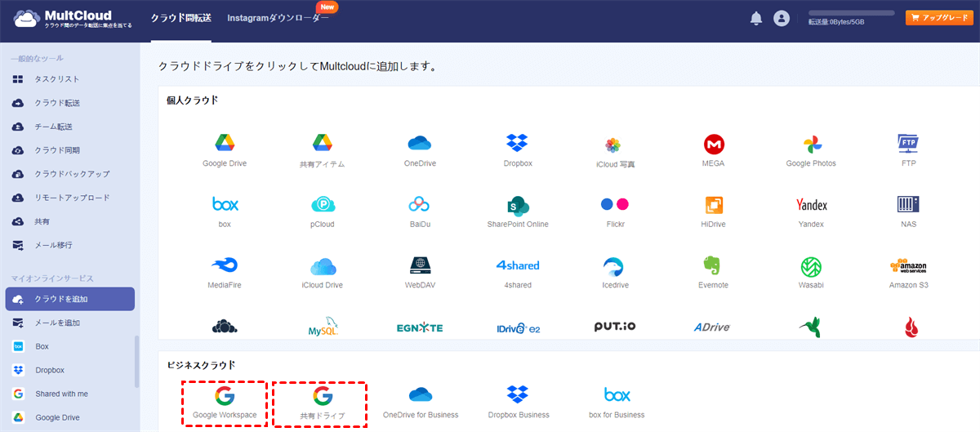Open Instagramダウンローダー tab
The height and width of the screenshot is (432, 980).
point(278,18)
